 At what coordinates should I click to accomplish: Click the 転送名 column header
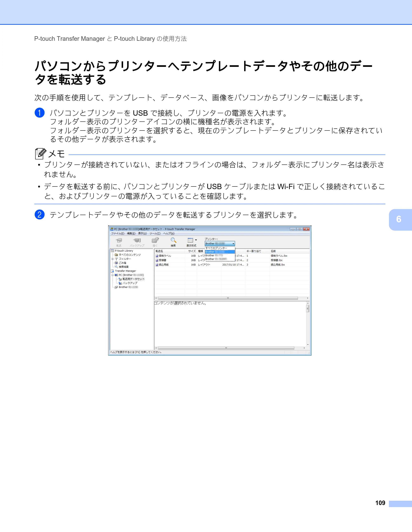pos(170,251)
